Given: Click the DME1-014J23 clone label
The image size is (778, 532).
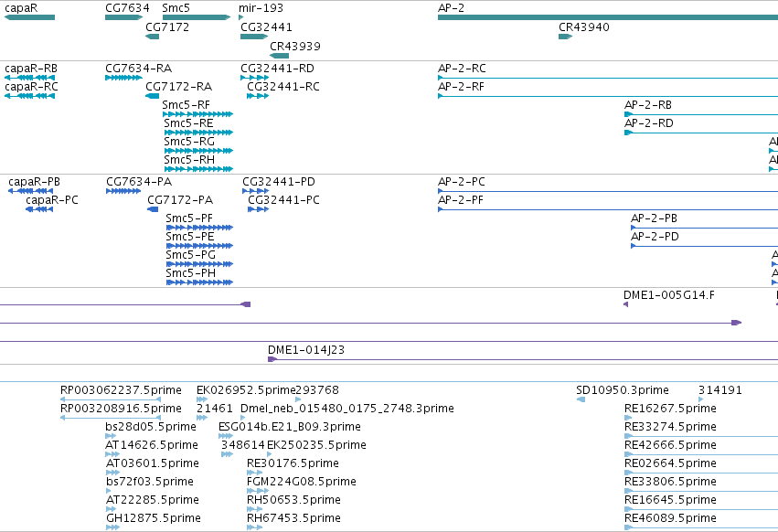Looking at the screenshot, I should click(306, 350).
